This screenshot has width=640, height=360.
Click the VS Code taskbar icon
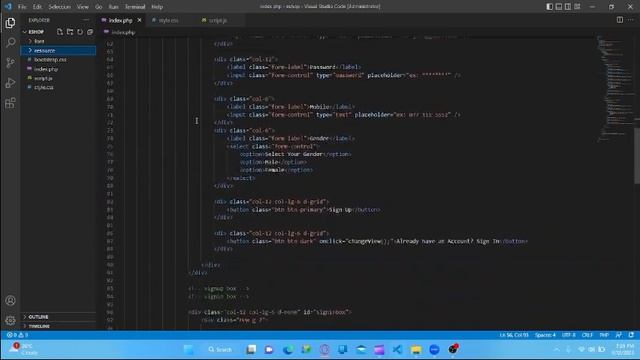[x=397, y=349]
